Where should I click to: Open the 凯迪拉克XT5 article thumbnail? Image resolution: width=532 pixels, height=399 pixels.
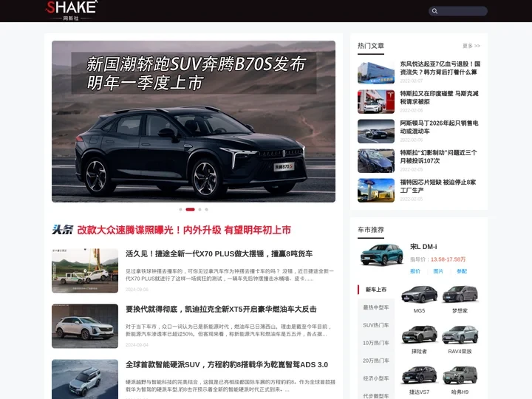click(85, 326)
